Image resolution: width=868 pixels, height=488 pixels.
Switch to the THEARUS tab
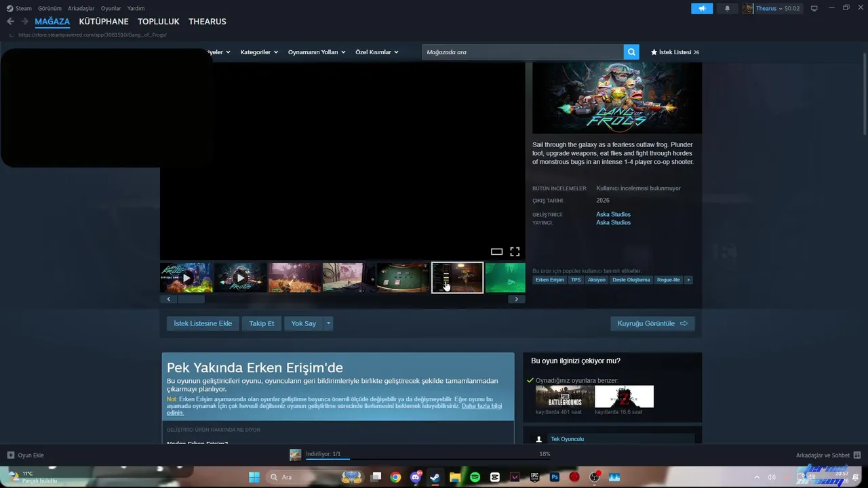pos(208,22)
